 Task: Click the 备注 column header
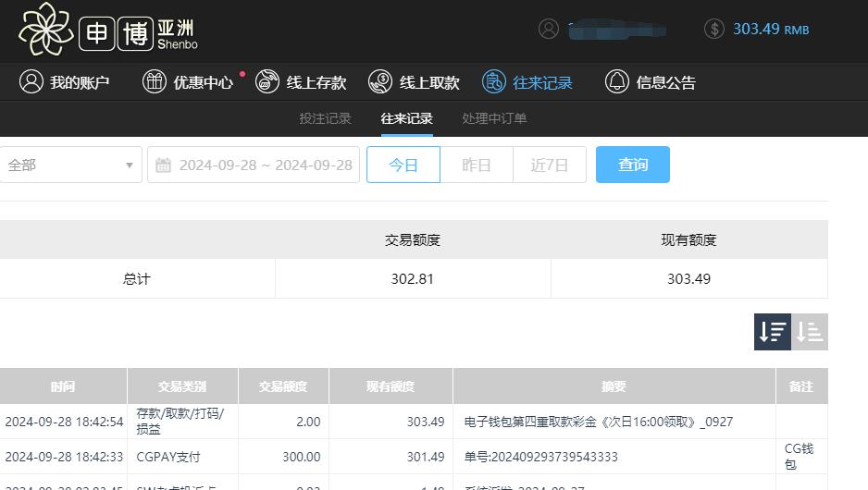(x=802, y=386)
